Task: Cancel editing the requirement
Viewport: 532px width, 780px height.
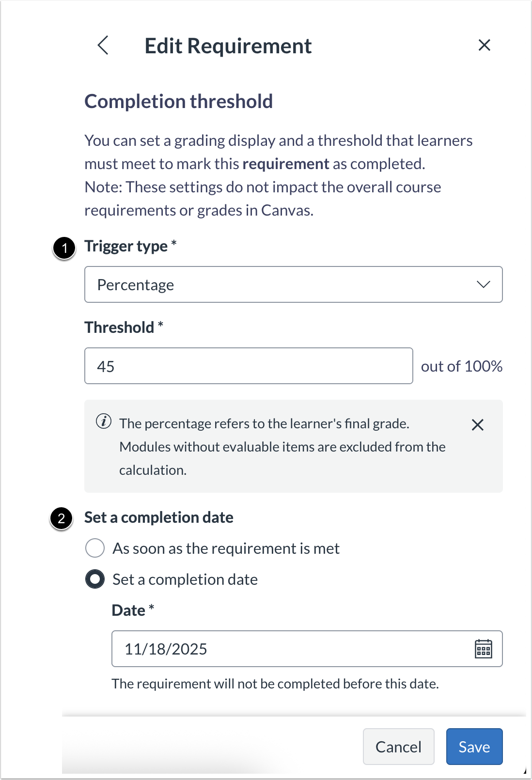Action: [398, 747]
